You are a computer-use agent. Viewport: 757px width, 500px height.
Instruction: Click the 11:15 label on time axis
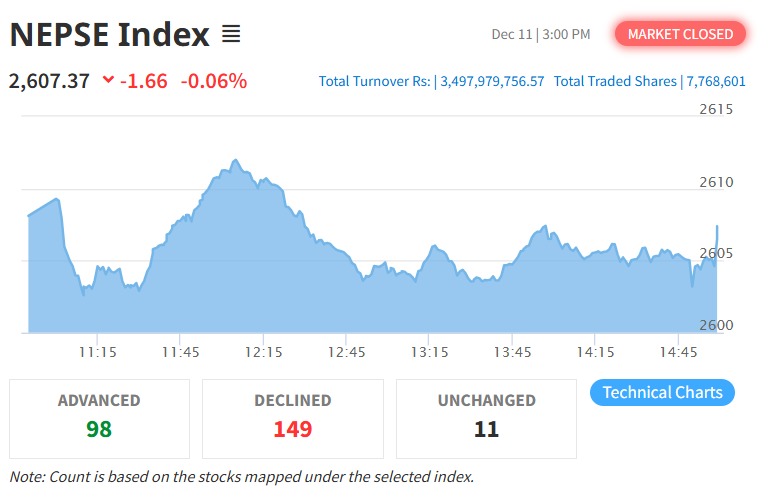coord(98,352)
